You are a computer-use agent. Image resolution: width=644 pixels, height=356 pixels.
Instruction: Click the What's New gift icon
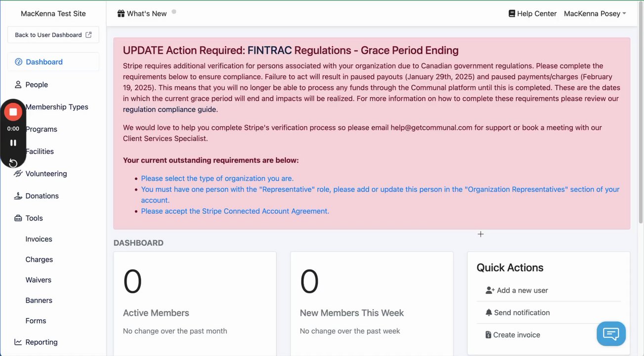tap(121, 14)
